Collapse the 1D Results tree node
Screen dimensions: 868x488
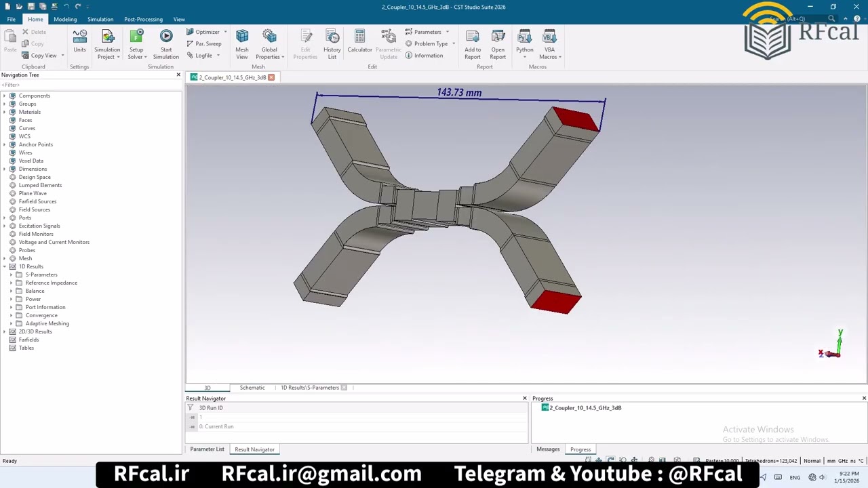coord(5,266)
